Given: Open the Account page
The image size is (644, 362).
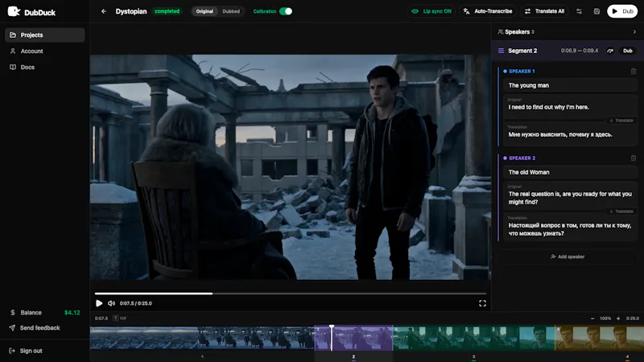Looking at the screenshot, I should [45, 51].
